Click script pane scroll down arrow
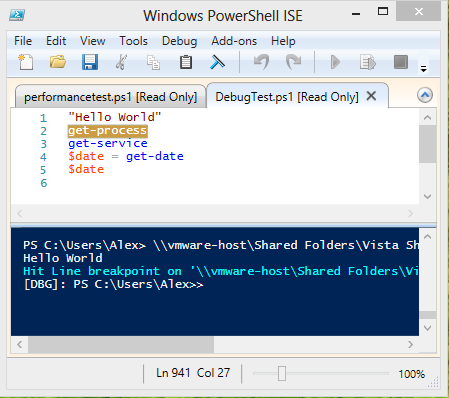The height and width of the screenshot is (398, 449). 427,196
